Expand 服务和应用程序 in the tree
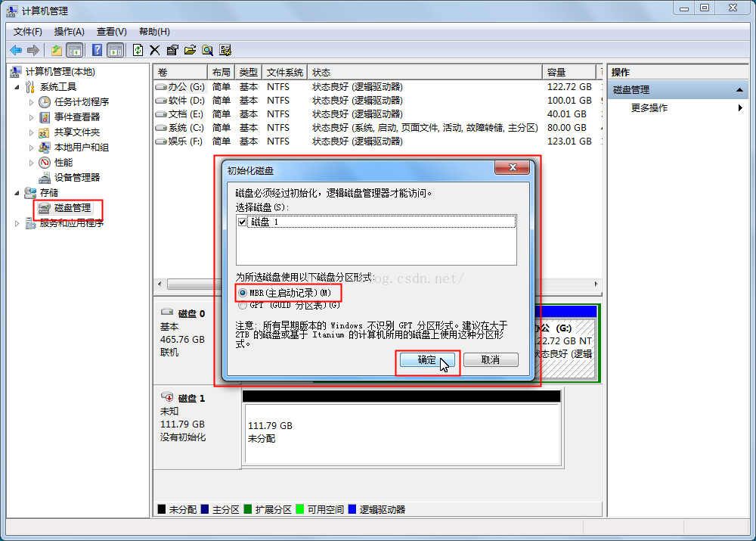 [x=17, y=223]
